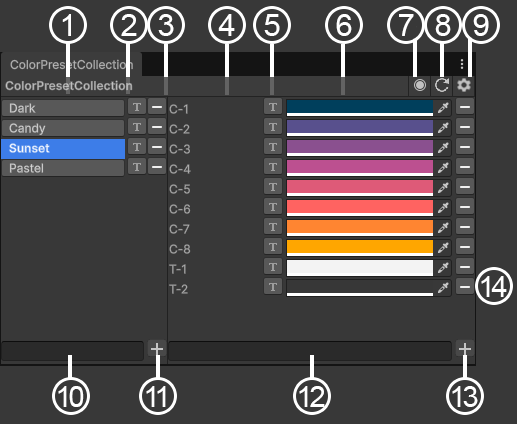The height and width of the screenshot is (424, 517).
Task: Open the three-dot window options menu
Action: pos(462,64)
